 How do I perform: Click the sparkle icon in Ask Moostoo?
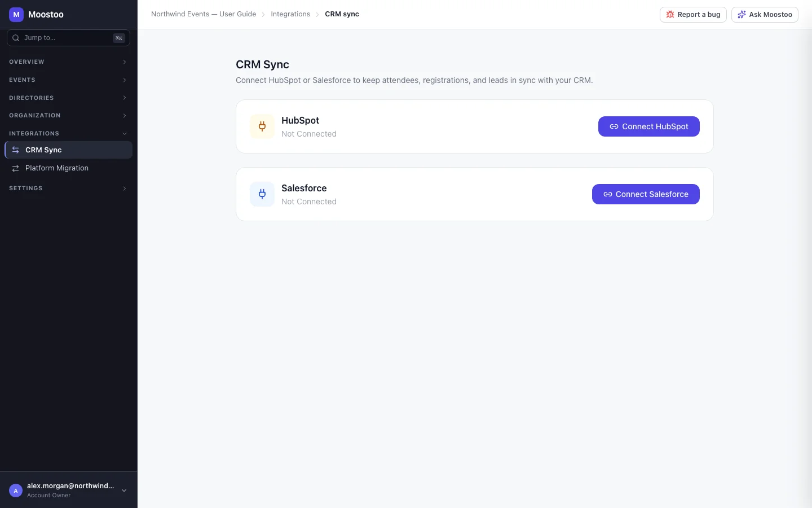742,15
